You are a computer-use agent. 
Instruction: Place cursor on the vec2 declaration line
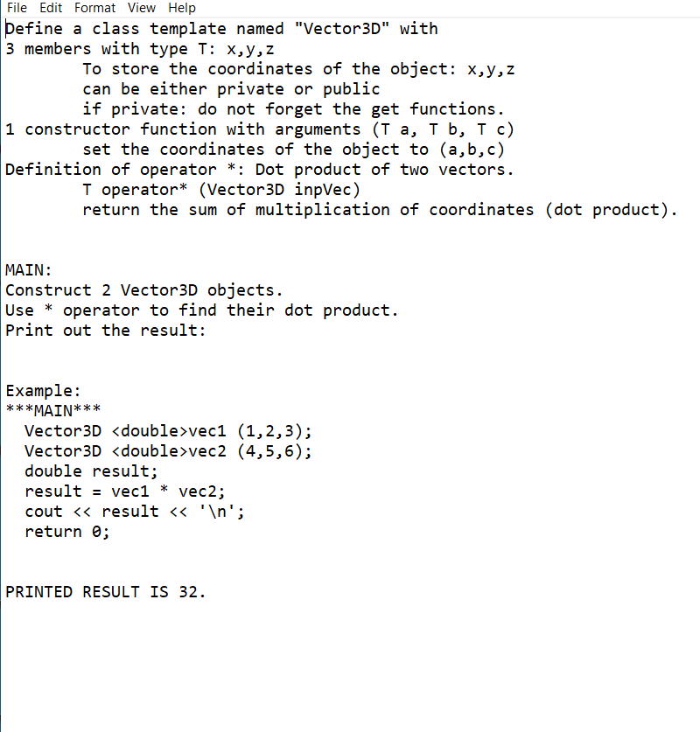[166, 450]
